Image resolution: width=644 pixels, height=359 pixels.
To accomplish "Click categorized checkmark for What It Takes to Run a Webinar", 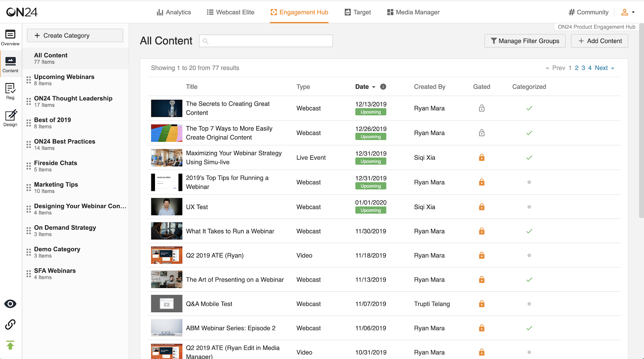I will coord(529,231).
